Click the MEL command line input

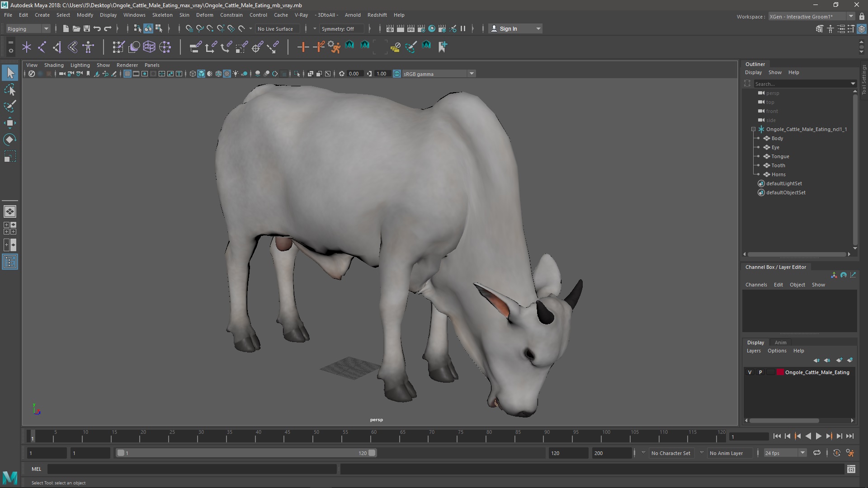click(x=192, y=469)
